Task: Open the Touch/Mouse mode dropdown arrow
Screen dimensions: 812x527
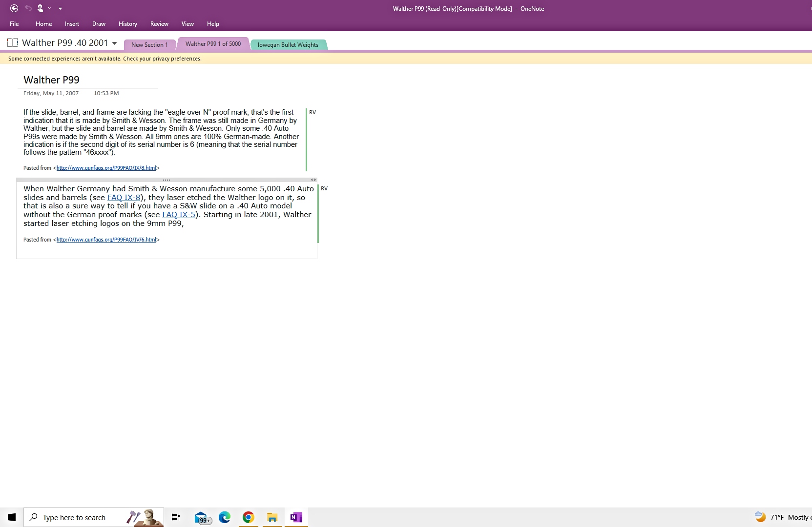Action: [49, 8]
